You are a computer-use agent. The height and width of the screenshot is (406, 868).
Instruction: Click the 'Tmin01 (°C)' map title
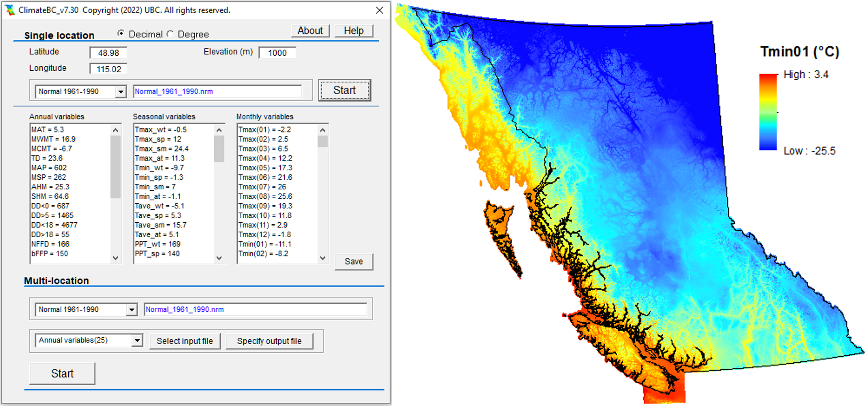click(x=800, y=52)
